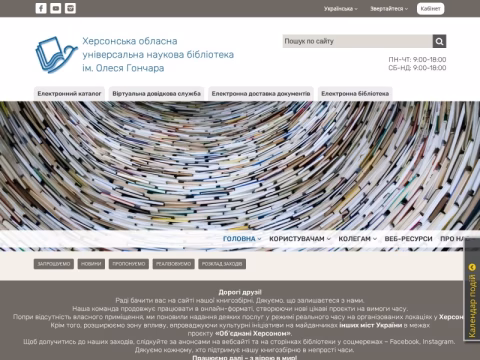Expand the КОРИСТУВАЧАМ menu
The height and width of the screenshot is (360, 480).
300,239
